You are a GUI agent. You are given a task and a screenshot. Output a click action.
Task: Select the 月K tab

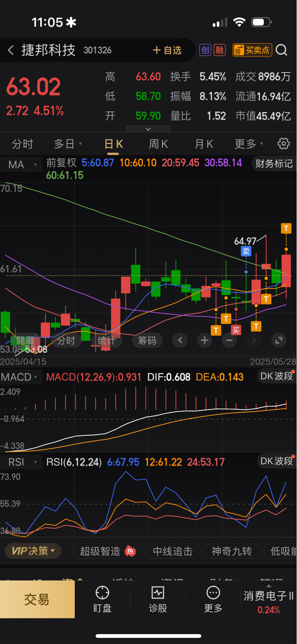(204, 144)
